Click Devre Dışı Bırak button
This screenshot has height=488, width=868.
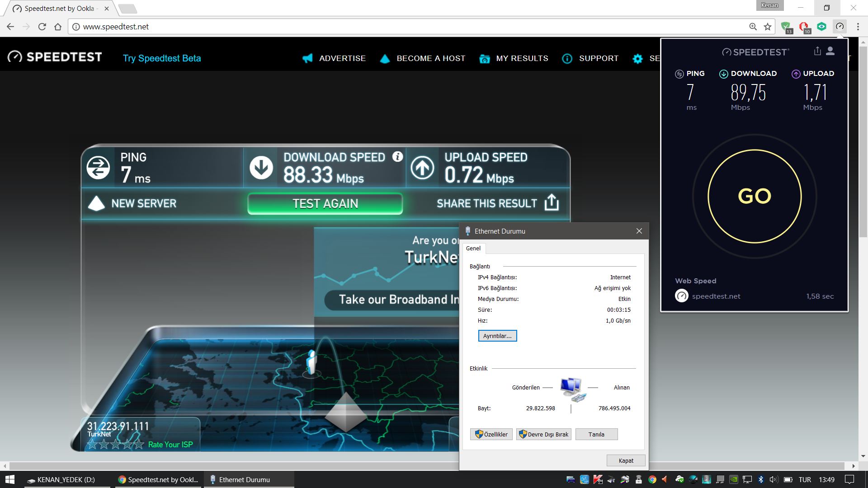pyautogui.click(x=544, y=434)
